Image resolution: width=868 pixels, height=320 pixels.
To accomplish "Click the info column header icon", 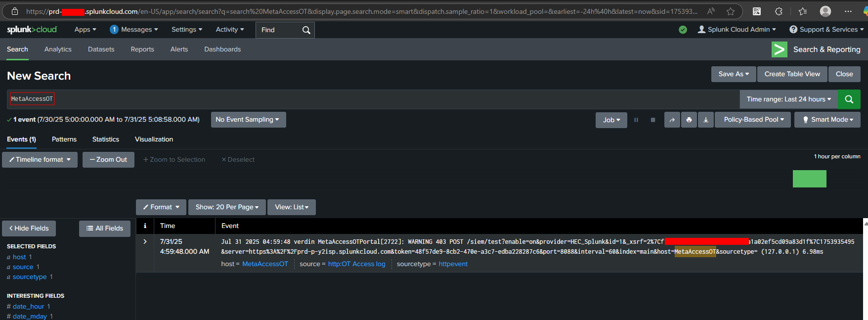I will 145,226.
